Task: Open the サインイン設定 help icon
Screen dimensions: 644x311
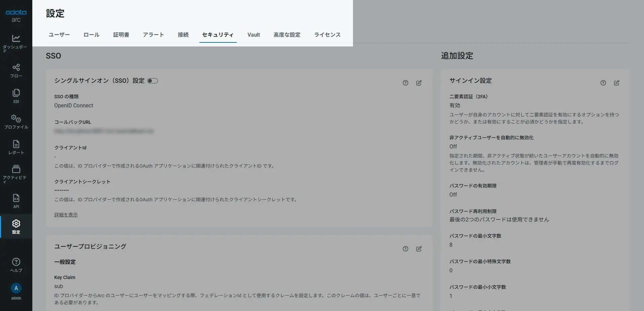Action: point(603,83)
